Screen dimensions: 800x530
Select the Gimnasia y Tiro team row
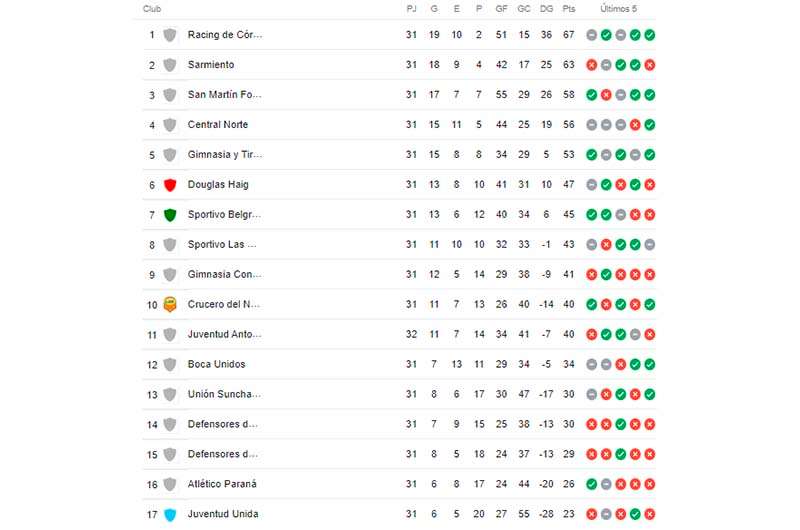(399, 155)
